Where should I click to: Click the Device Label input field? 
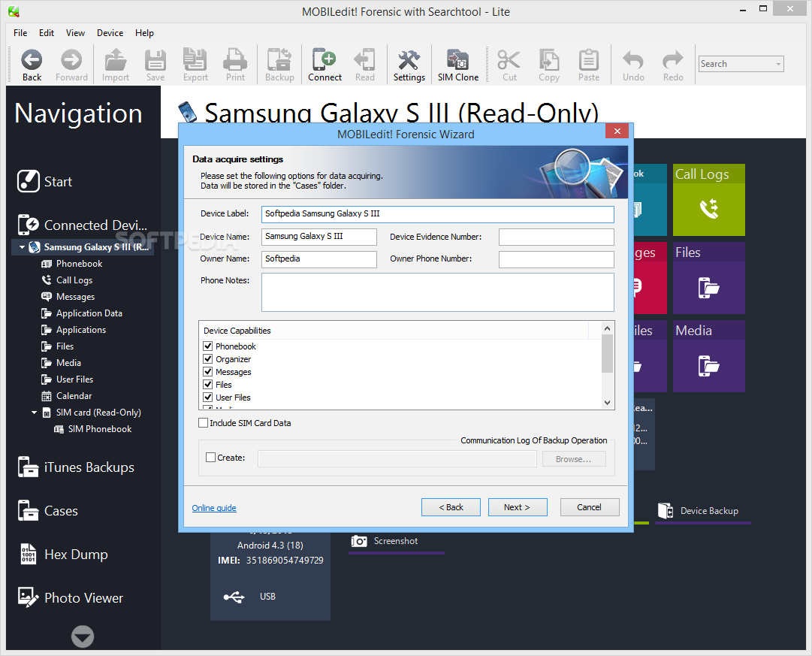click(438, 214)
